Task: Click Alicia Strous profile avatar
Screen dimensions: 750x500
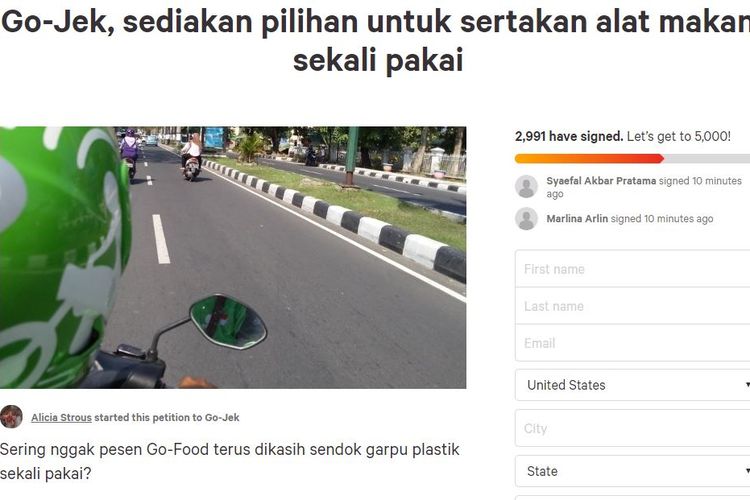Action: (11, 416)
